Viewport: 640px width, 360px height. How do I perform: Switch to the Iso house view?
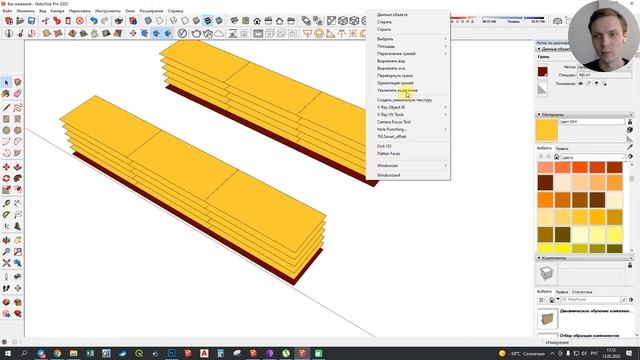coord(234,20)
